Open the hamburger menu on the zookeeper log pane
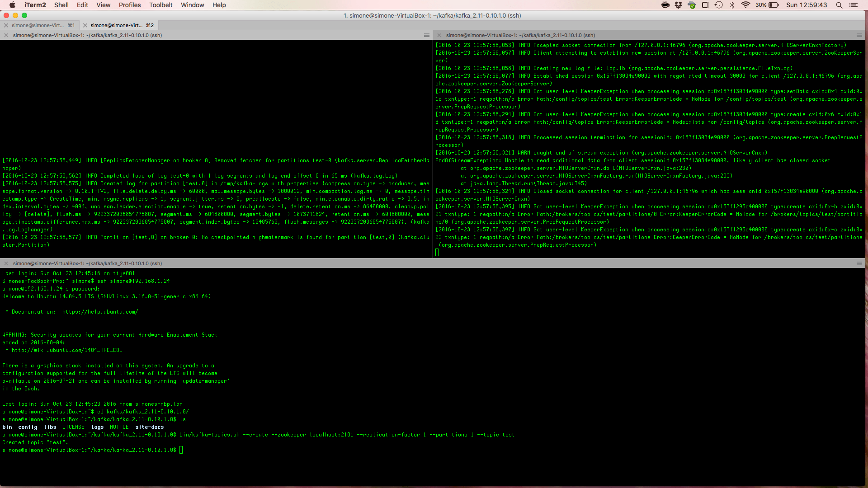The height and width of the screenshot is (488, 868). tap(859, 35)
